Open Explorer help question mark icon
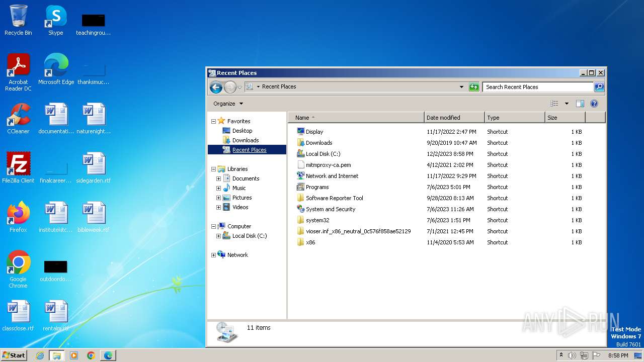The height and width of the screenshot is (362, 644). (594, 104)
